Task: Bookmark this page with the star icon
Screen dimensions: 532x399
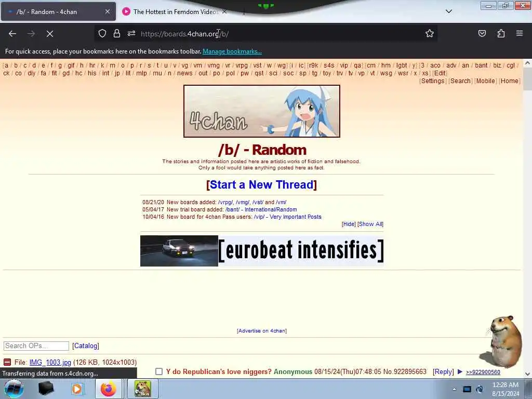Action: pos(430,33)
